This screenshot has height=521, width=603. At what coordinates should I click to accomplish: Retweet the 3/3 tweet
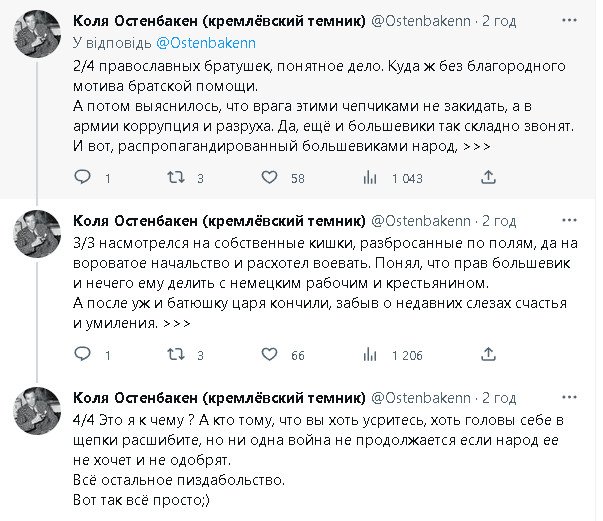pyautogui.click(x=174, y=355)
